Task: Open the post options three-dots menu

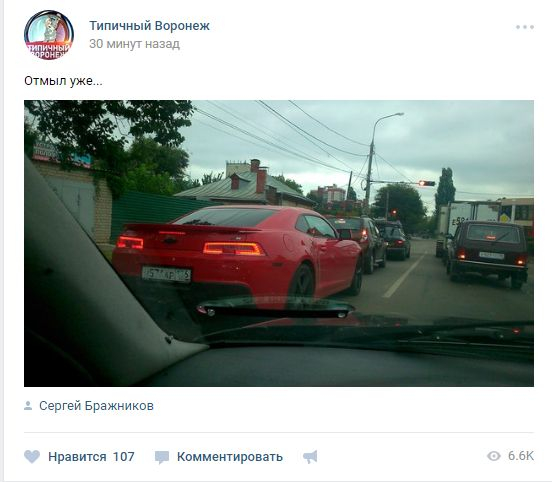Action: (525, 27)
